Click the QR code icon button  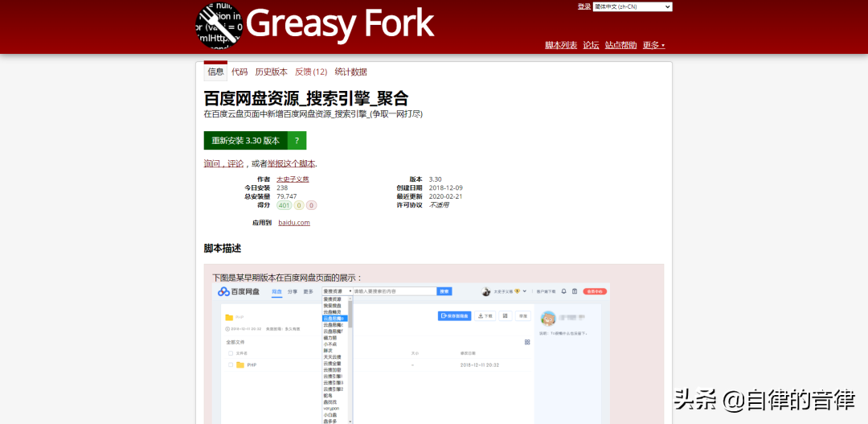coord(505,316)
